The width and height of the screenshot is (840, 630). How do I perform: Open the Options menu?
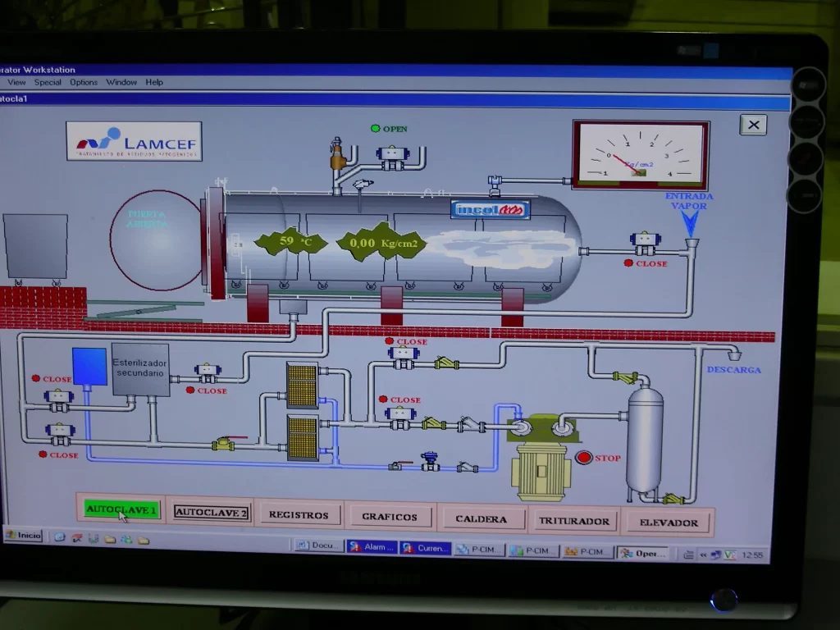coord(84,82)
